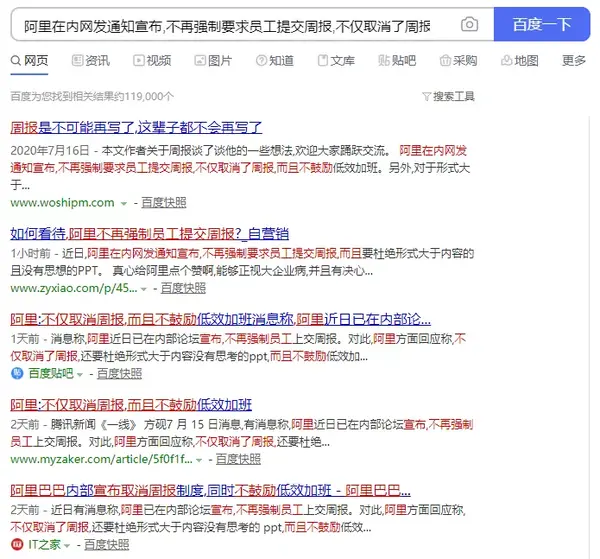The height and width of the screenshot is (559, 600).
Task: Click the IT之家 red logo icon
Action: click(x=17, y=544)
